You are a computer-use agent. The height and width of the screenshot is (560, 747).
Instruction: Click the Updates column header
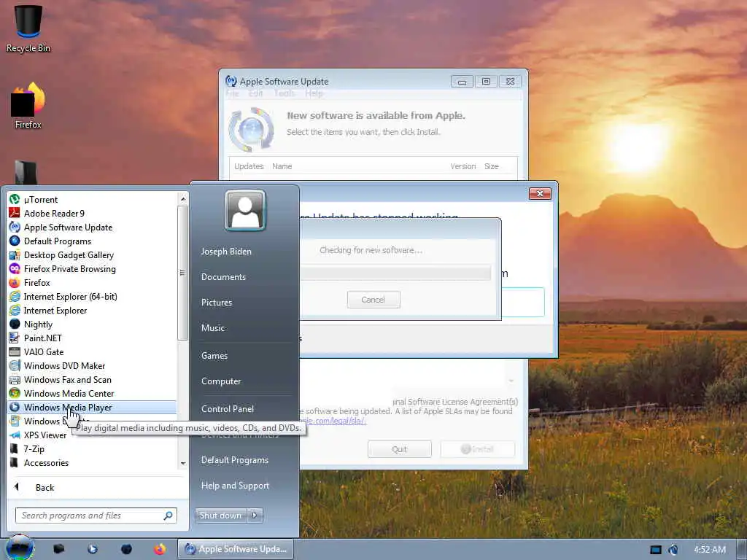point(249,166)
